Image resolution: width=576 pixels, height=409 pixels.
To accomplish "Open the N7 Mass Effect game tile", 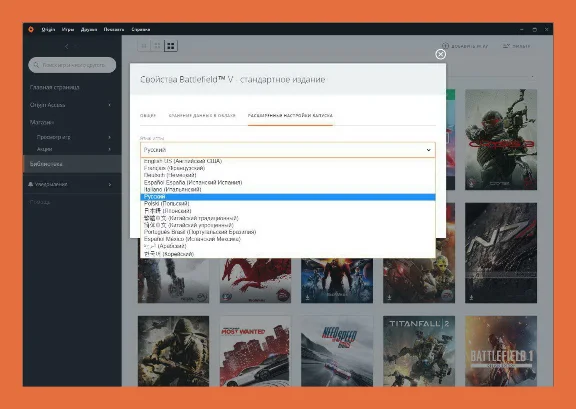I will (x=501, y=253).
